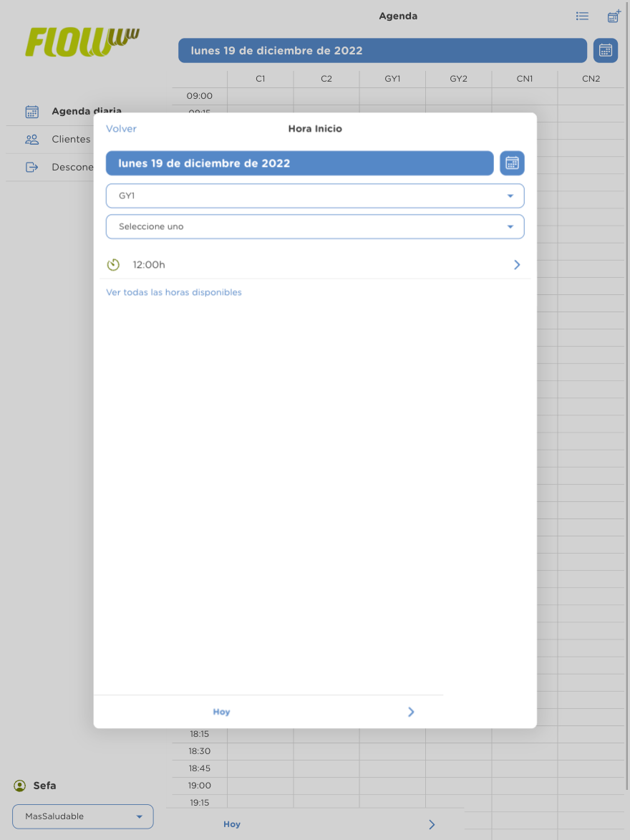Open the MasSaludable dropdown
The image size is (630, 840).
[x=83, y=816]
